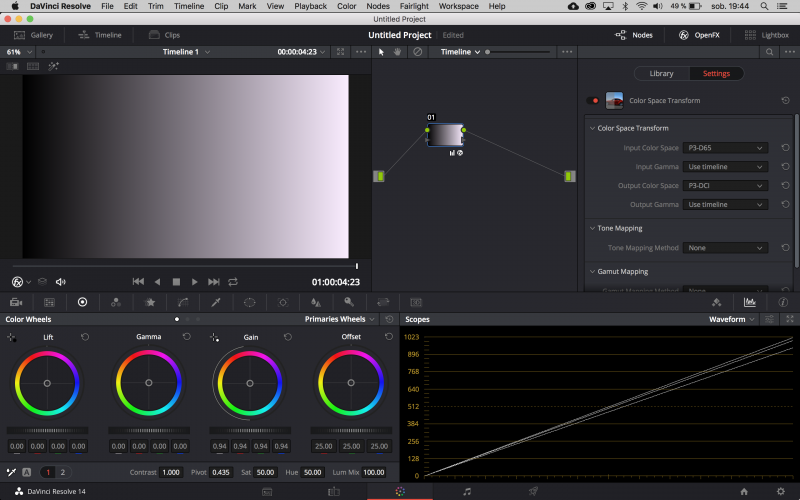Open the curves palette
This screenshot has height=500, width=800.
[183, 303]
